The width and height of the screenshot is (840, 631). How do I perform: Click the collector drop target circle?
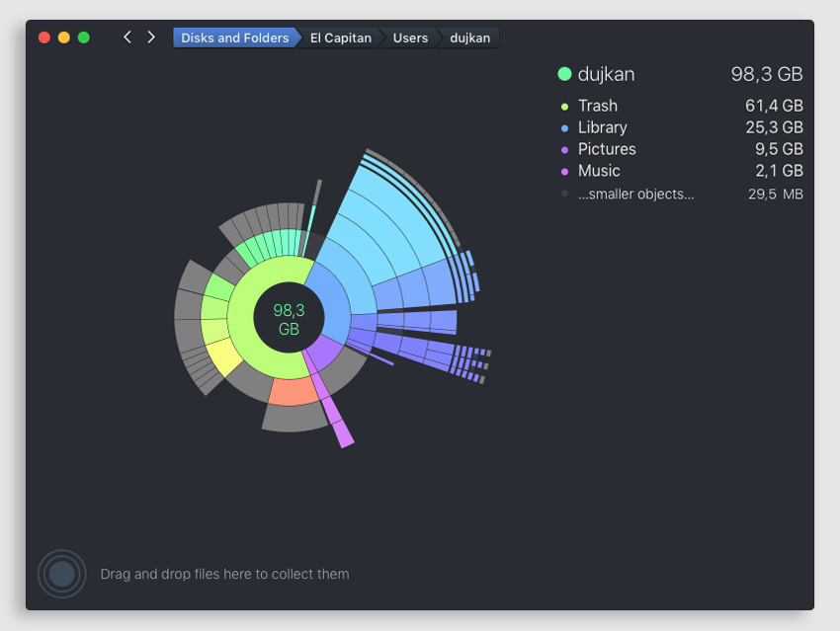[61, 574]
